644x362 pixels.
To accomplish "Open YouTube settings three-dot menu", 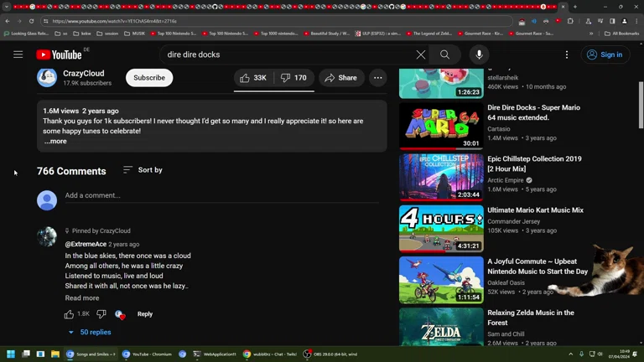I will 567,54.
